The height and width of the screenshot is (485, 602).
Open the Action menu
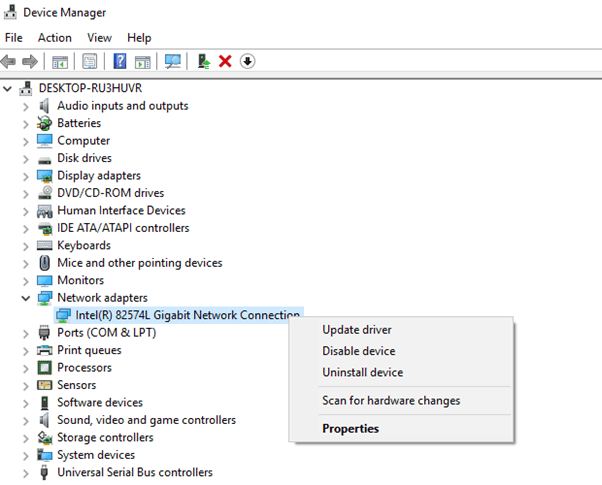[x=54, y=38]
